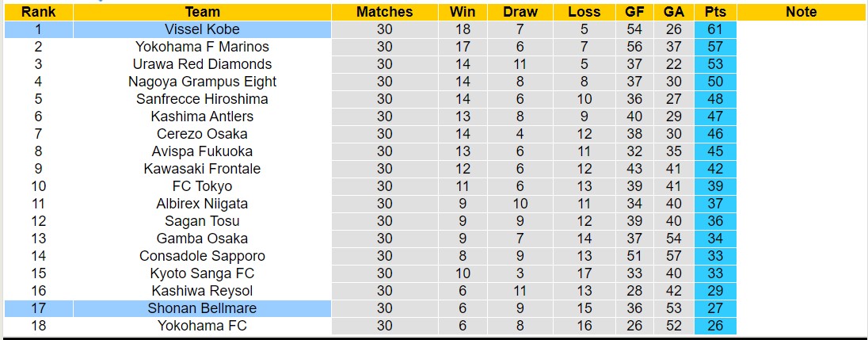This screenshot has width=868, height=340.
Task: Click the Pts column header
Action: [x=715, y=12]
